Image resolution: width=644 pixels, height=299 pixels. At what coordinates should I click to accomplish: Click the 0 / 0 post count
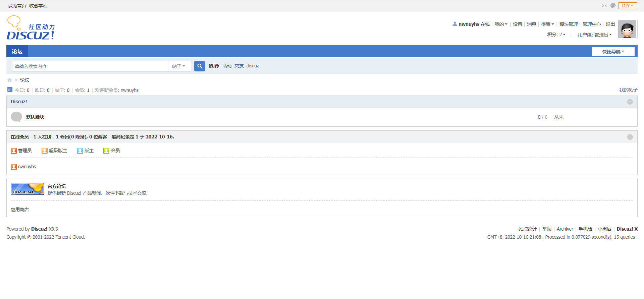(542, 117)
